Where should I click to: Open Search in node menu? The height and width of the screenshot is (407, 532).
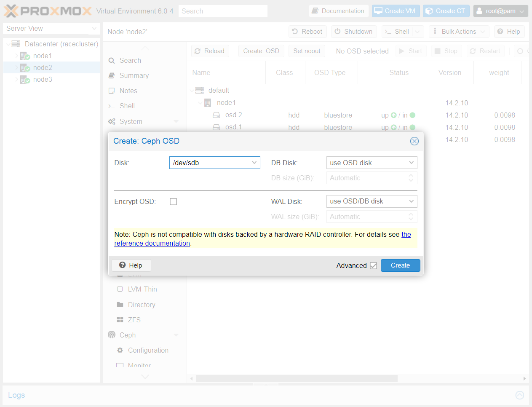pos(130,61)
